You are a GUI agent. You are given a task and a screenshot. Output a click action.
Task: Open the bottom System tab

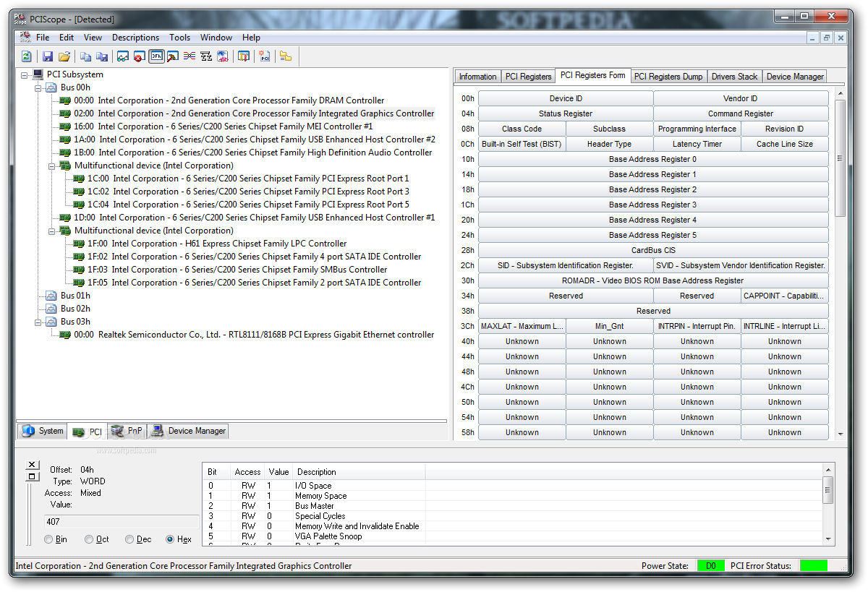tap(43, 431)
